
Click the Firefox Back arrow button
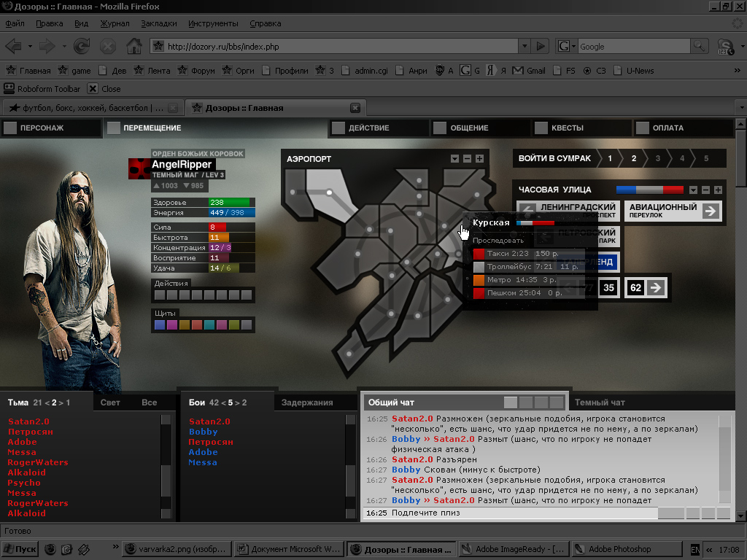(14, 46)
